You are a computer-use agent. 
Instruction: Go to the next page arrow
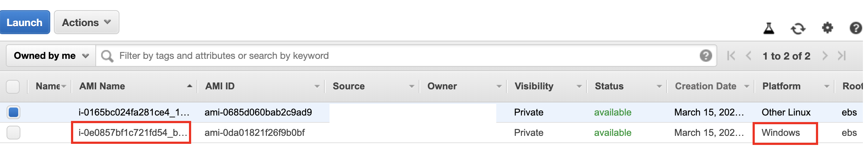[x=825, y=56]
